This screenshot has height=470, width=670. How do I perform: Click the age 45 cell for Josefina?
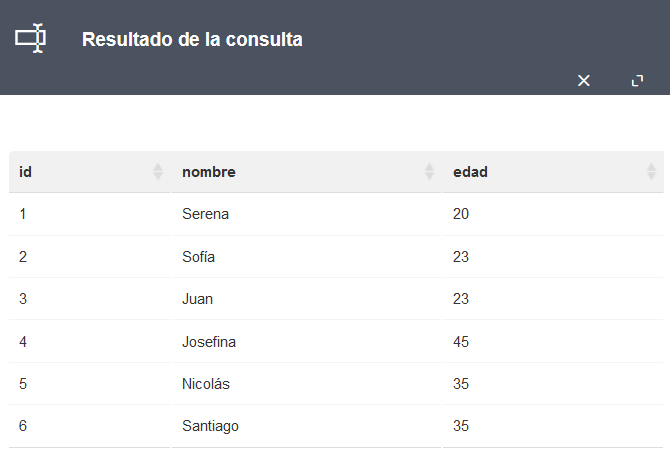553,341
